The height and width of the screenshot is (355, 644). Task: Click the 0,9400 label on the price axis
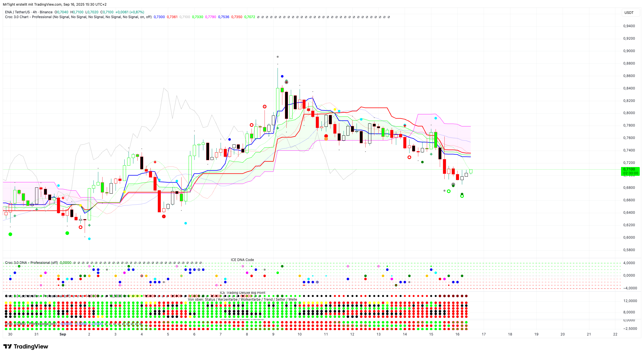click(x=629, y=26)
